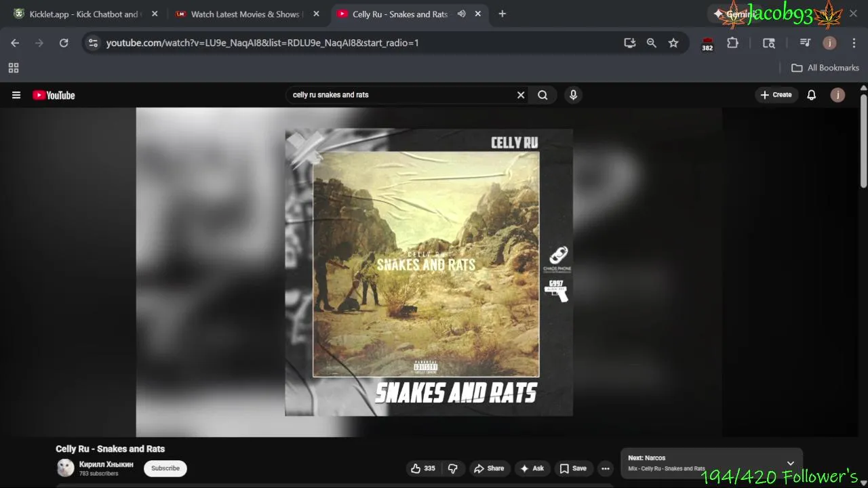
Task: Click the video player album artwork
Action: [x=429, y=272]
